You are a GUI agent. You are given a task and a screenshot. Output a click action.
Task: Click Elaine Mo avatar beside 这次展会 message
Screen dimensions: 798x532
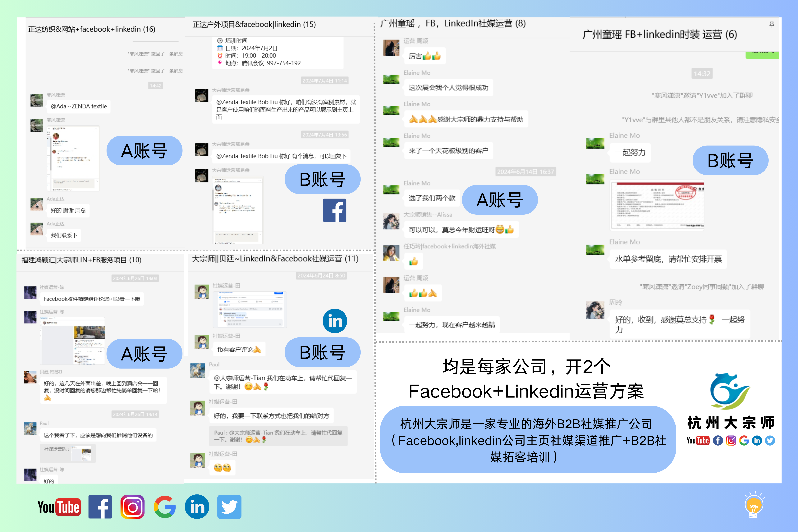(x=391, y=79)
